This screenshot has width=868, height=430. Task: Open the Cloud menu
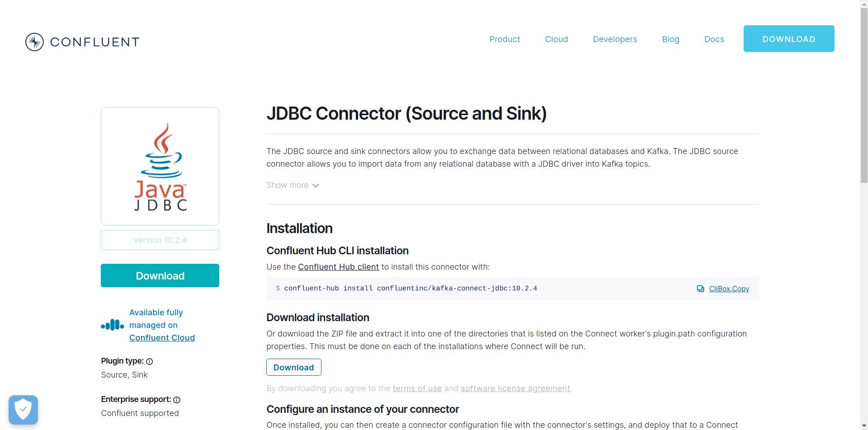[x=557, y=39]
